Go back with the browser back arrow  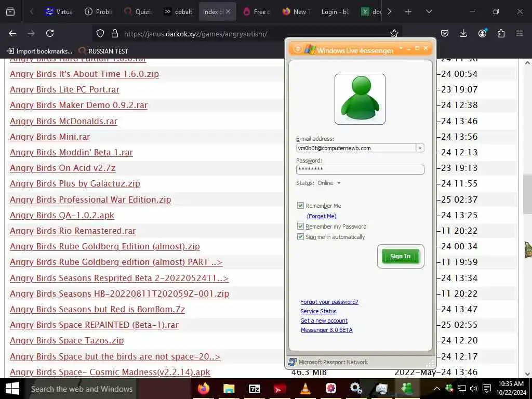[12, 33]
